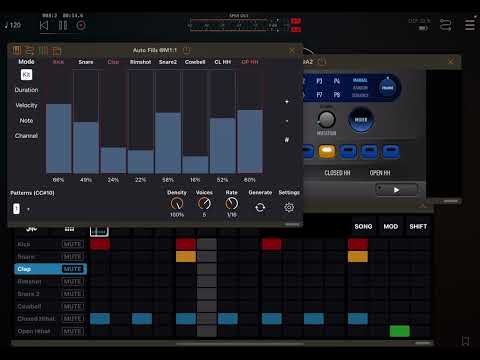Click the plus button beside bars
The height and width of the screenshot is (360, 480).
287,102
